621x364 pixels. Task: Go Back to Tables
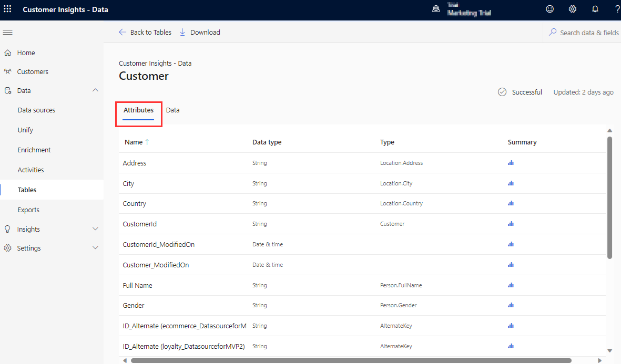pos(145,33)
